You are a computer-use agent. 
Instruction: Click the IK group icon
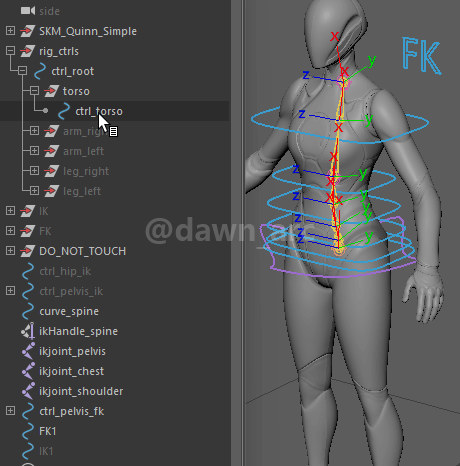[27, 211]
